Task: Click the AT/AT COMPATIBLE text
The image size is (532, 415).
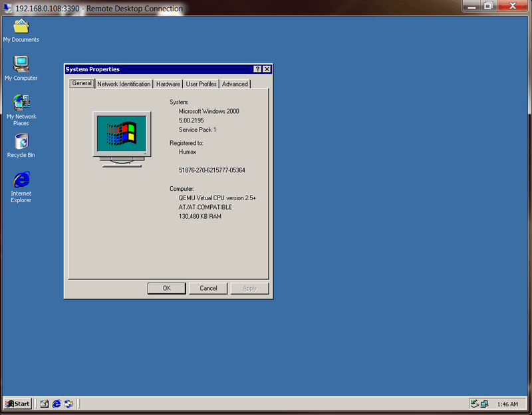Action: click(205, 207)
